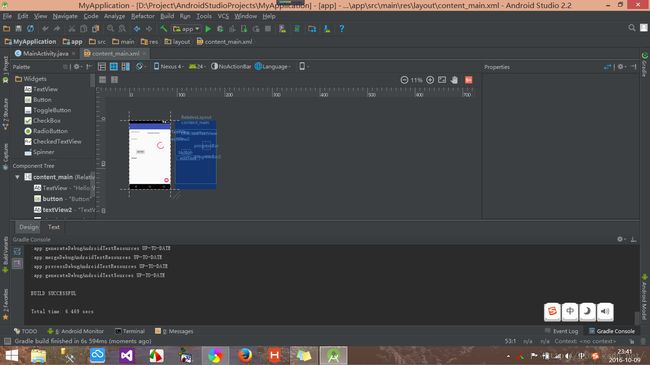Switch to Text editor tab
Image resolution: width=650 pixels, height=365 pixels.
pos(53,227)
